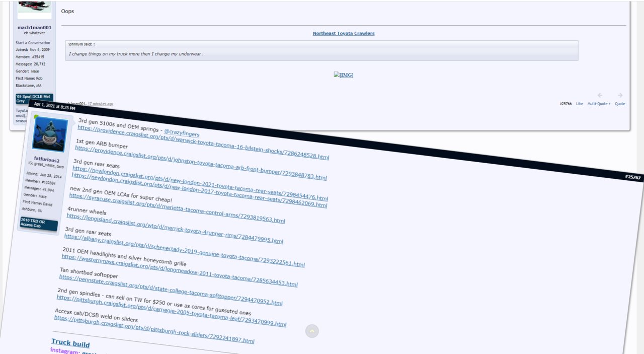Click Multi-Quote + on post #25766

point(599,104)
